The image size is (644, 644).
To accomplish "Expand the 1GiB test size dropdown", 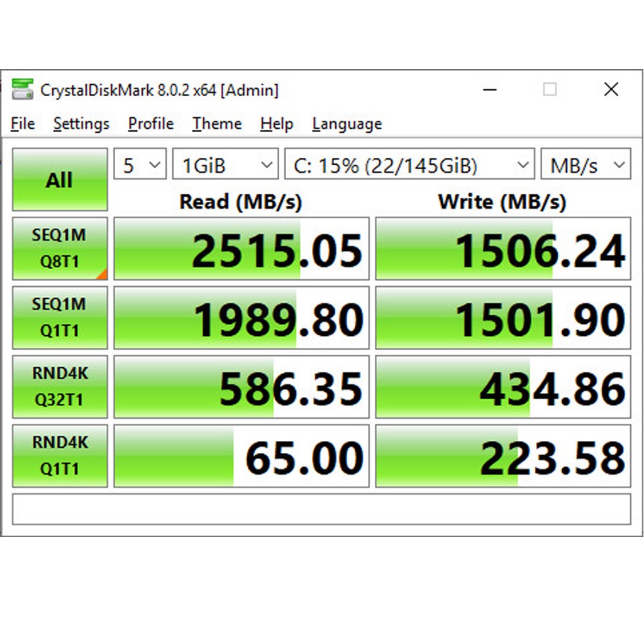I will tap(225, 165).
